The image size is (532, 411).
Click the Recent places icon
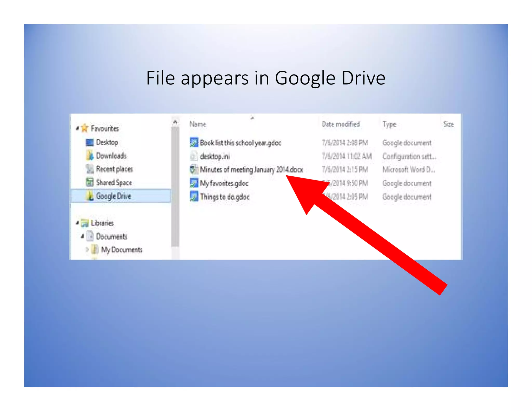[x=90, y=169]
